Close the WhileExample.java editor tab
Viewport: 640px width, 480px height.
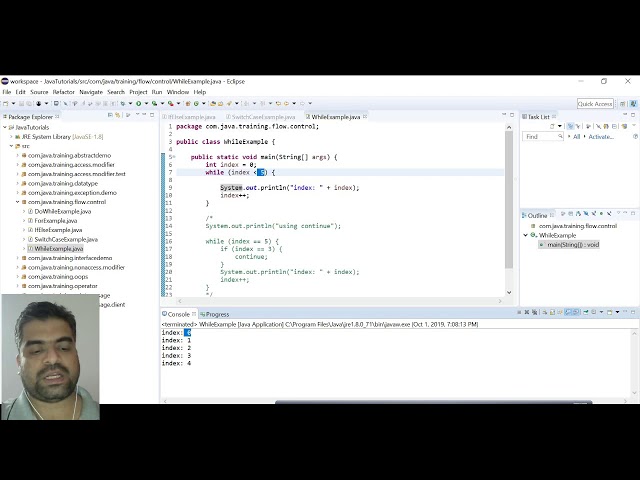tap(365, 117)
